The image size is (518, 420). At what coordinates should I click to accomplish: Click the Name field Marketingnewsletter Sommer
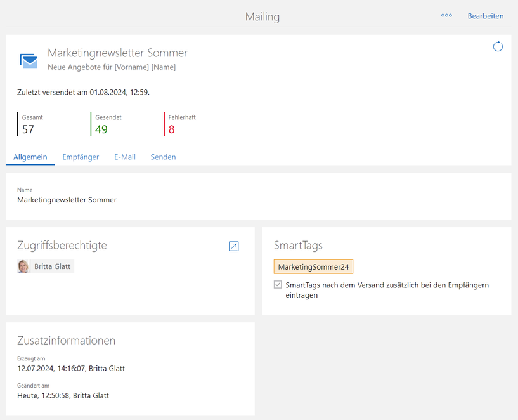tap(67, 200)
